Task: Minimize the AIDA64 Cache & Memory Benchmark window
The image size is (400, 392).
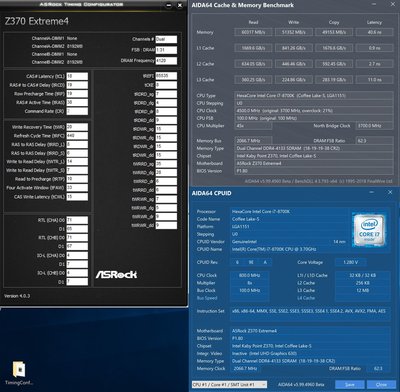Action: (373, 5)
